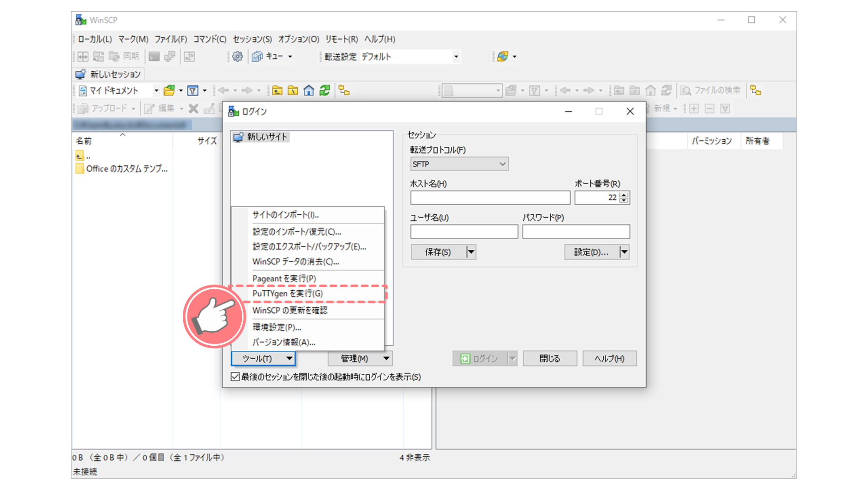The height and width of the screenshot is (488, 868).
Task: Select 新しいサイト in the site tree
Action: [261, 137]
